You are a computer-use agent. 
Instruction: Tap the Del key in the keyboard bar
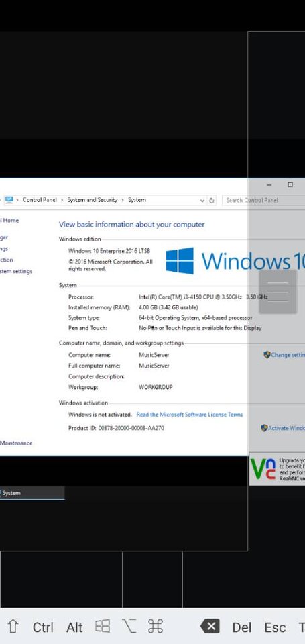pos(242,627)
